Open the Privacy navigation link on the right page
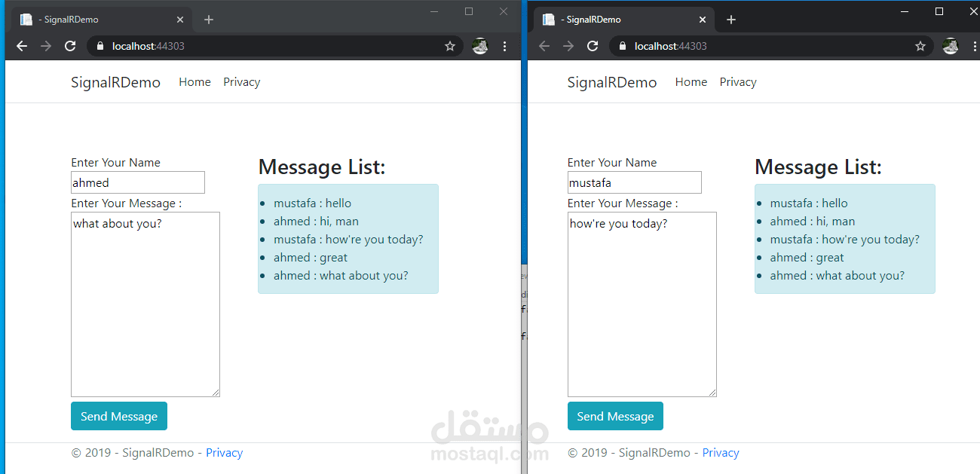The width and height of the screenshot is (980, 474). point(737,81)
